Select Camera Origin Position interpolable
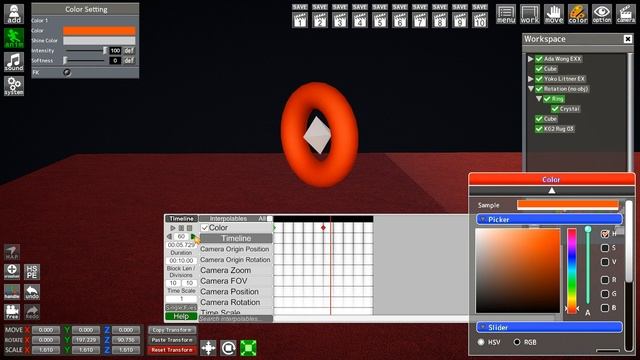640x360 pixels. pyautogui.click(x=235, y=249)
